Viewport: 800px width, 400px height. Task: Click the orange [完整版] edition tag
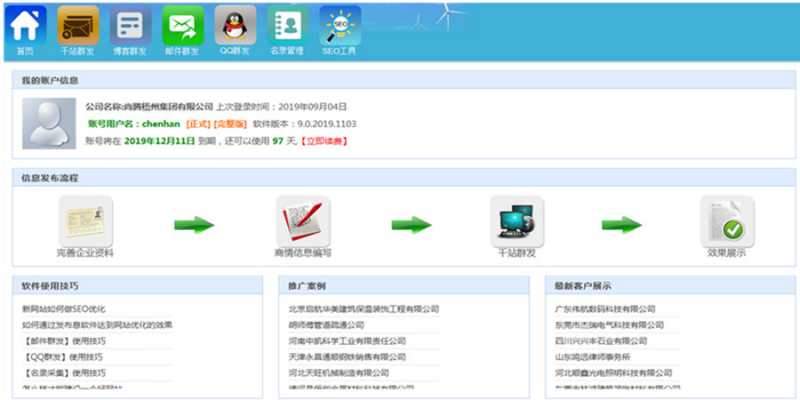(230, 124)
